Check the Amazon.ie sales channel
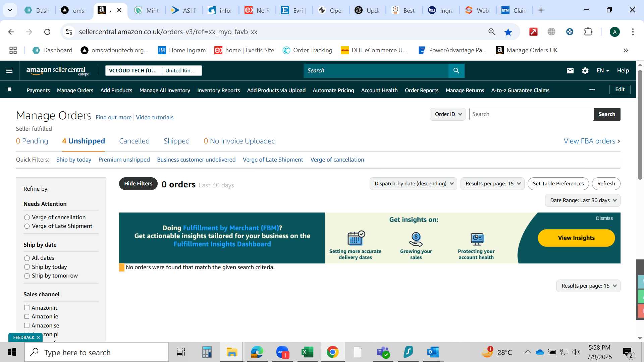644x362 pixels. coord(27,316)
